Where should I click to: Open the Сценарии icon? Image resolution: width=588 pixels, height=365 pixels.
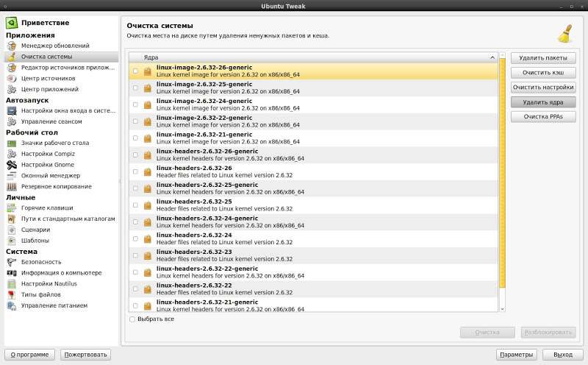[x=12, y=230]
